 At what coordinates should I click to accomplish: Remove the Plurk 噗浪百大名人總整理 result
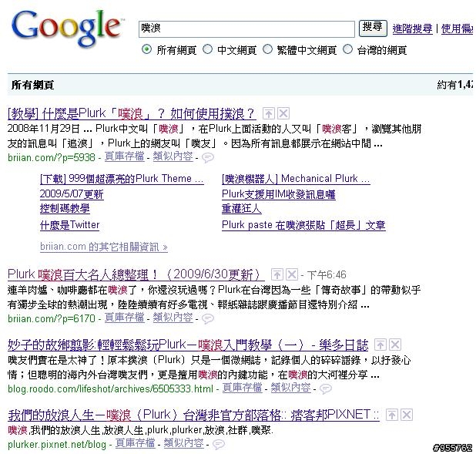point(292,274)
